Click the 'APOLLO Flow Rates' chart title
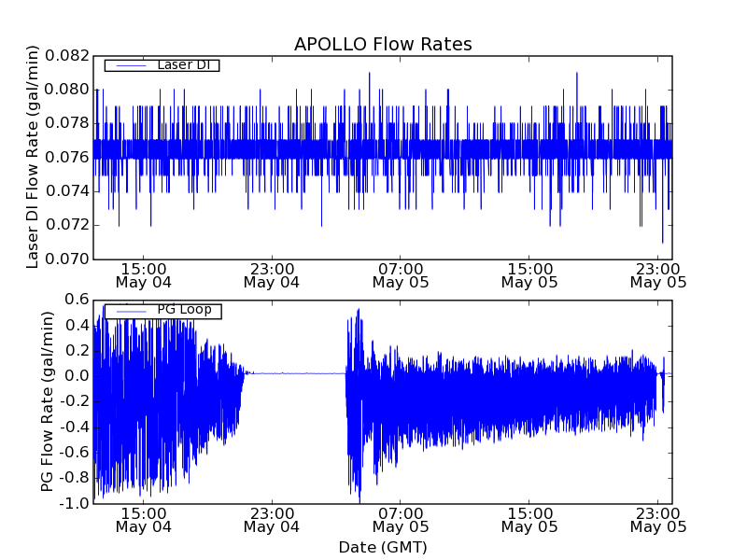The width and height of the screenshot is (747, 560). tap(383, 45)
